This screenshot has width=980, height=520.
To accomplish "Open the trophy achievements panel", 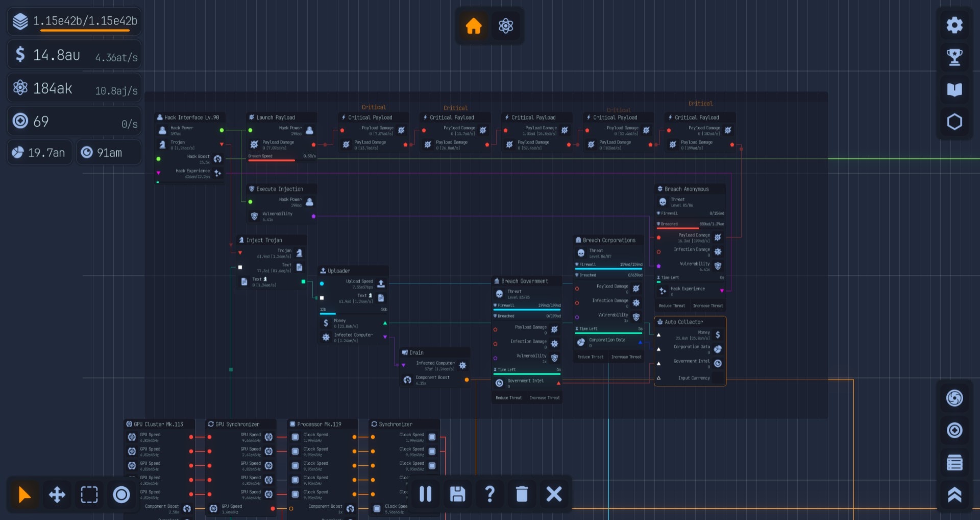I will [x=954, y=57].
